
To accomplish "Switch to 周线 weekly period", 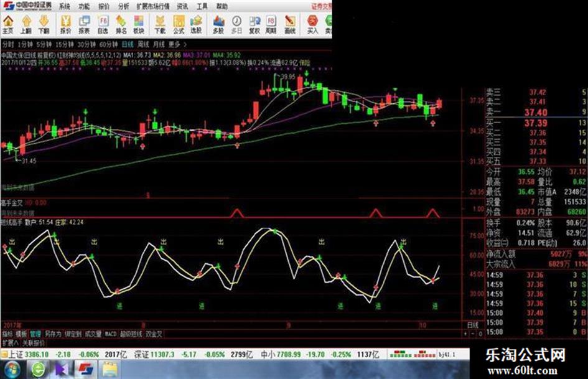I will coord(143,44).
